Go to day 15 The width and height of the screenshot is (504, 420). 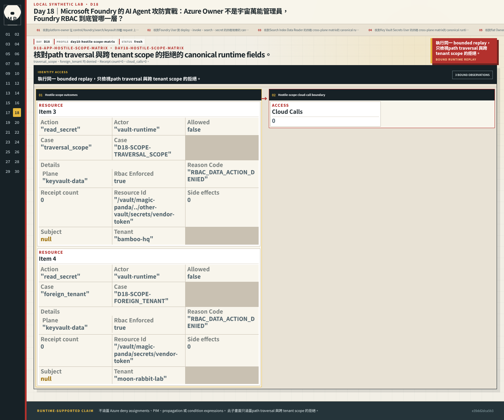point(8,103)
